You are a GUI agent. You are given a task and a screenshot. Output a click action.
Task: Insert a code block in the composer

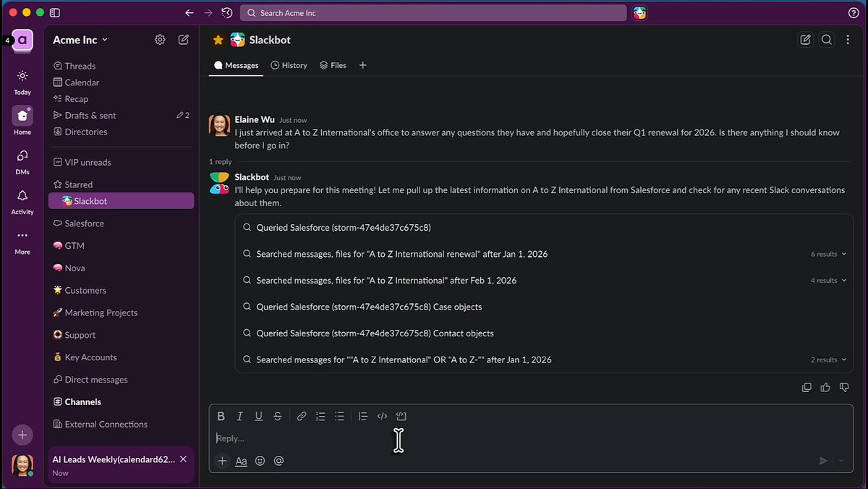401,416
